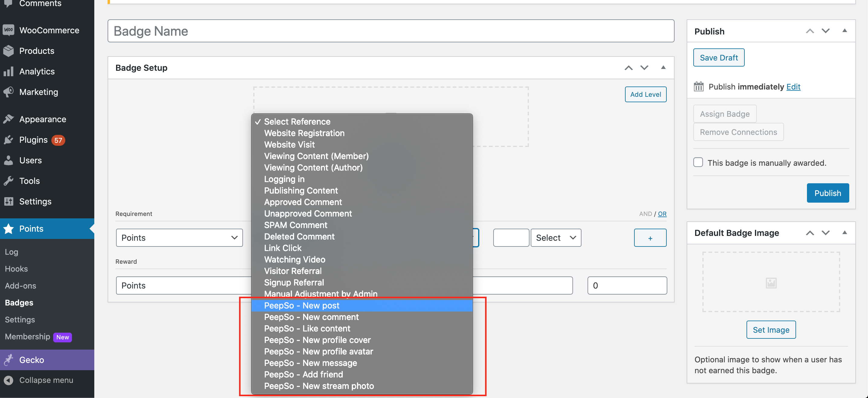Select Logging in reference option
The height and width of the screenshot is (398, 868).
(x=362, y=179)
